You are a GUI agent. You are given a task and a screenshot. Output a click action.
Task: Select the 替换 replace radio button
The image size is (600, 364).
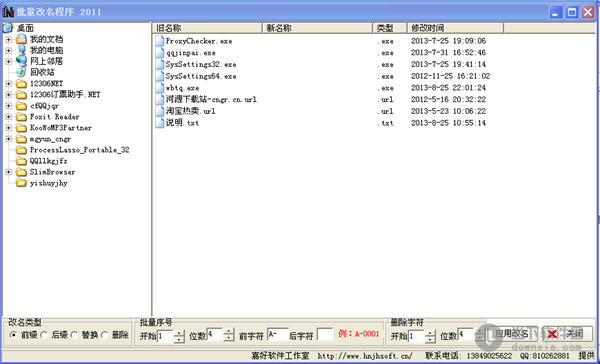[x=74, y=335]
